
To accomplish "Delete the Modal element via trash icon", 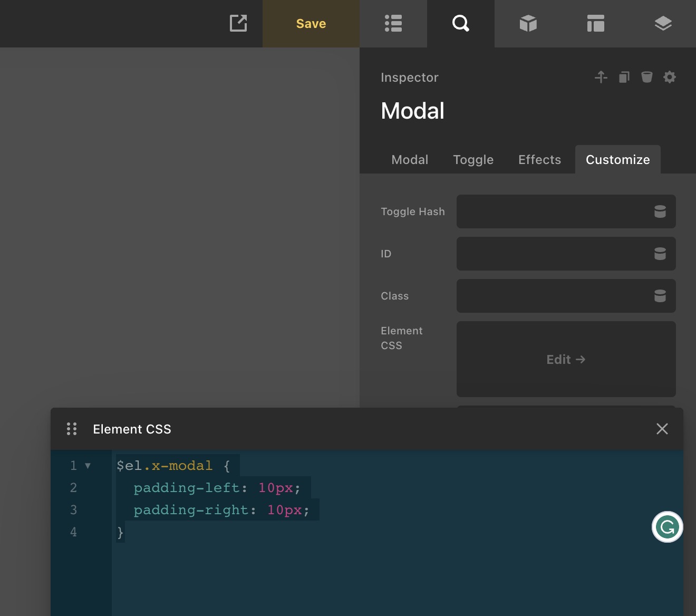I will tap(647, 77).
